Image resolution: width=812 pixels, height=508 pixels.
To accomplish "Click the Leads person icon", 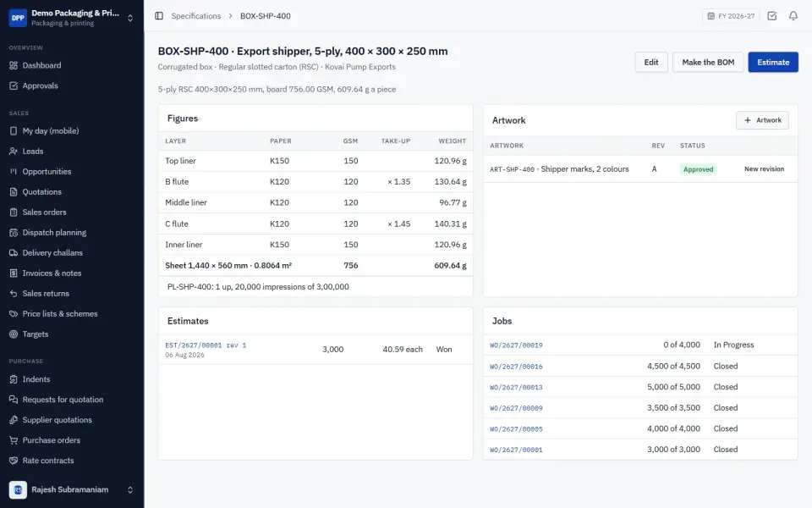I will [x=14, y=152].
